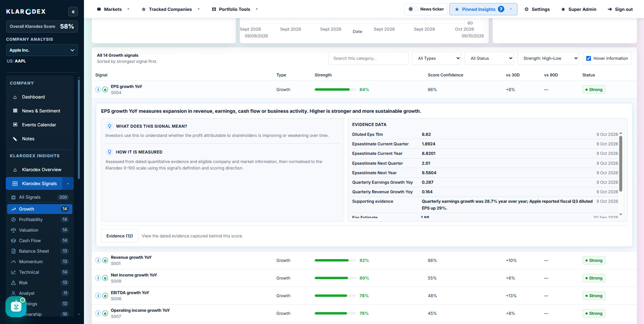Click the Overall Klarodex Score 58% badge

[42, 26]
